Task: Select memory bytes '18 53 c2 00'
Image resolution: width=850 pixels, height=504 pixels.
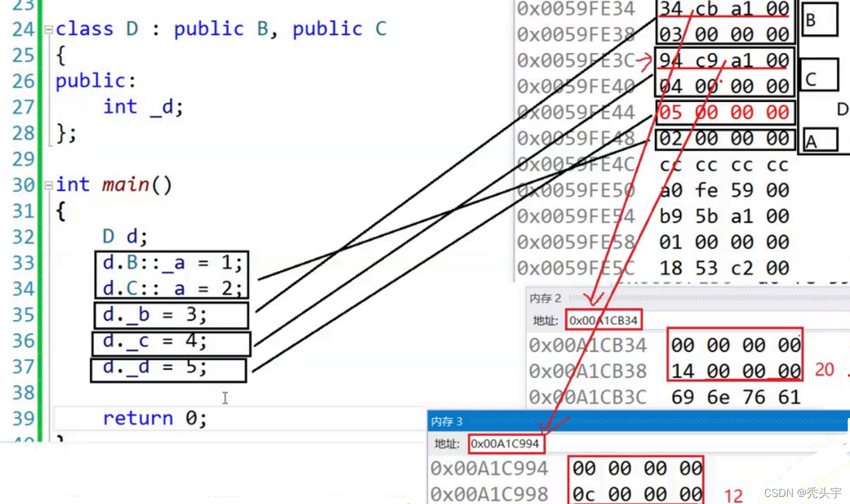Action: [724, 268]
